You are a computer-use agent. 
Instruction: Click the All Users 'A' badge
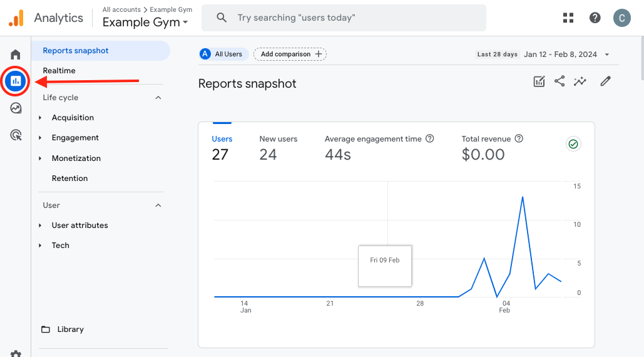205,54
